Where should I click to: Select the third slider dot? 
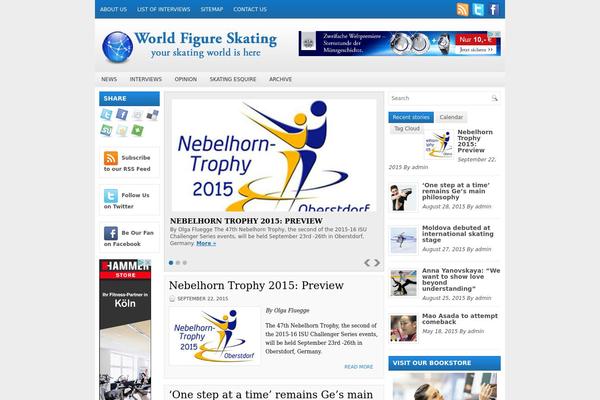[185, 263]
